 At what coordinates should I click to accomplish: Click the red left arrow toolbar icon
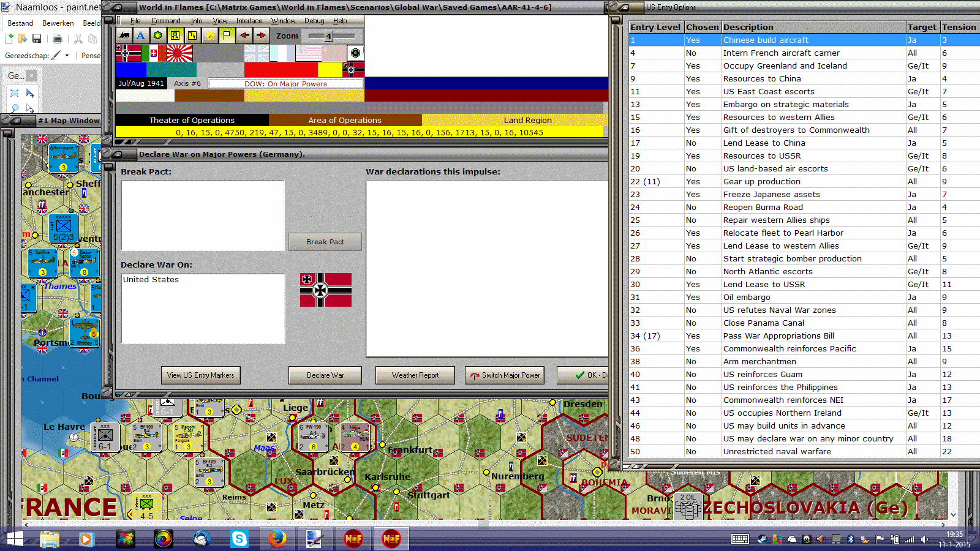pos(244,36)
